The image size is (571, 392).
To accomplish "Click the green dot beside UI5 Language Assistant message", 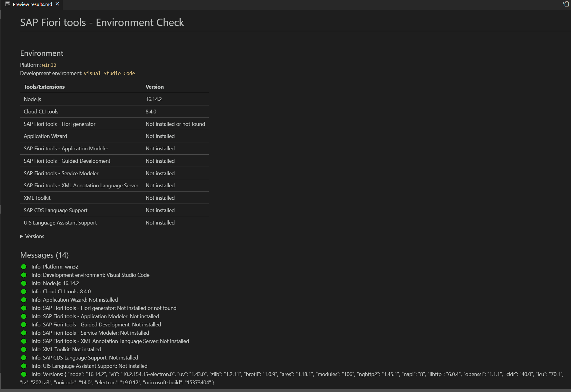I will point(24,366).
